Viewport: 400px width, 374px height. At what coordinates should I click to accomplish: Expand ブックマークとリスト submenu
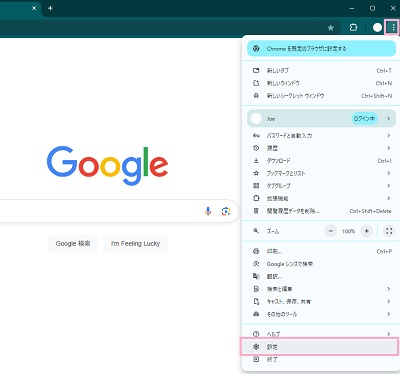click(x=321, y=173)
